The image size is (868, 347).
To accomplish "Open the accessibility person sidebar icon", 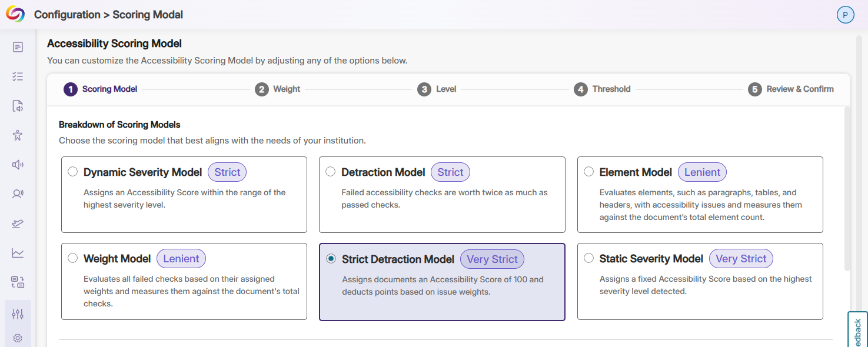I will coord(18,135).
